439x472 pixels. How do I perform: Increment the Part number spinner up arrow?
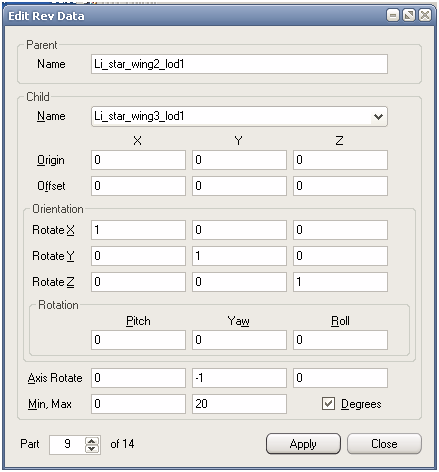[92, 441]
